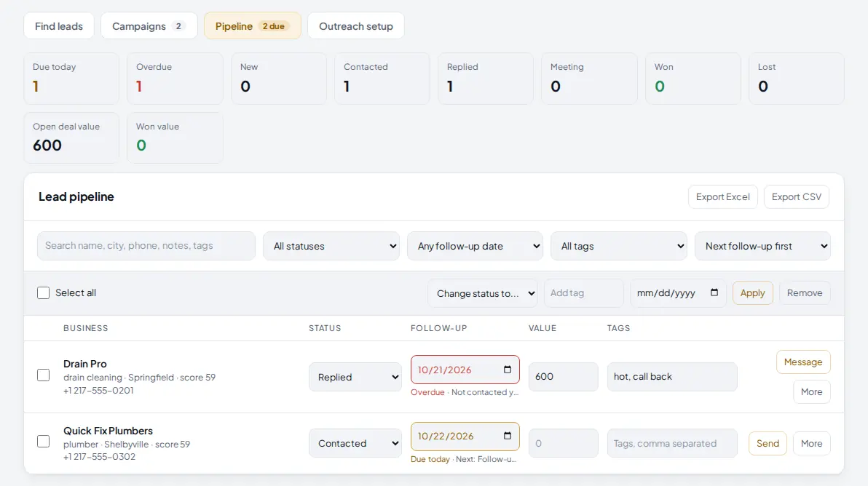
Task: Click the Drain Pro business name
Action: pyautogui.click(x=85, y=364)
